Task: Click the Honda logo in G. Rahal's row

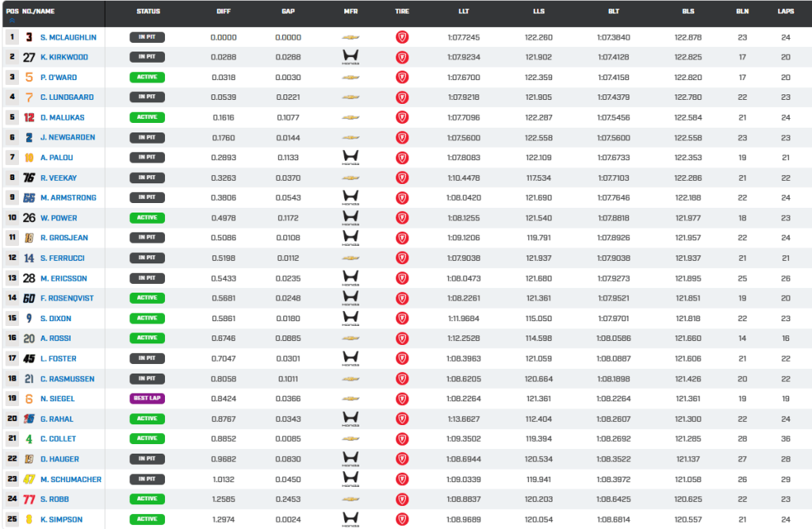Action: point(350,419)
